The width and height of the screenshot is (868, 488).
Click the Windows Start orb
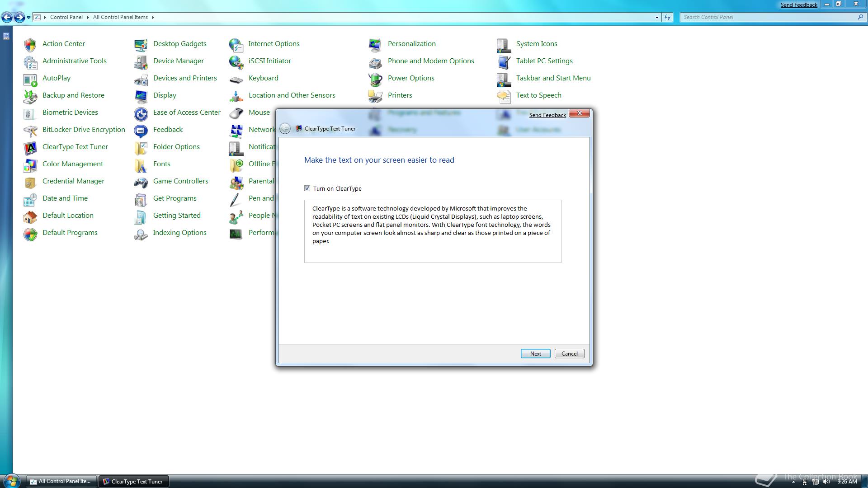(x=11, y=481)
